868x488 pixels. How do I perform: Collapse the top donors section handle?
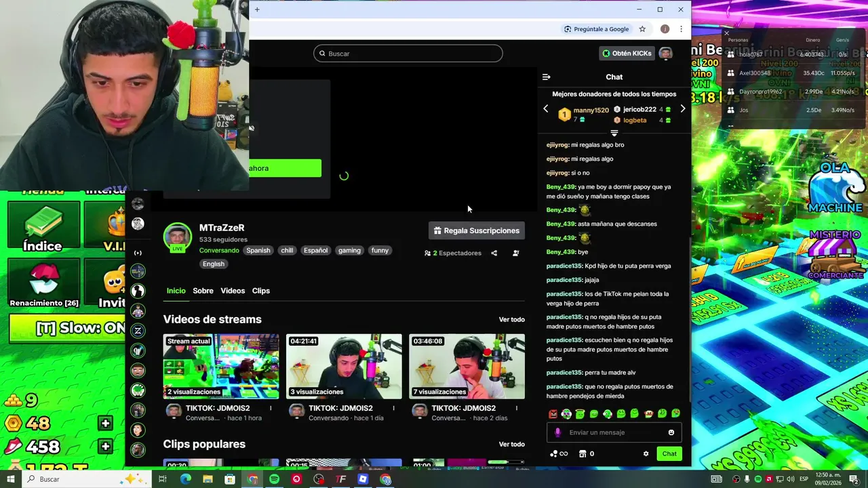tap(614, 133)
